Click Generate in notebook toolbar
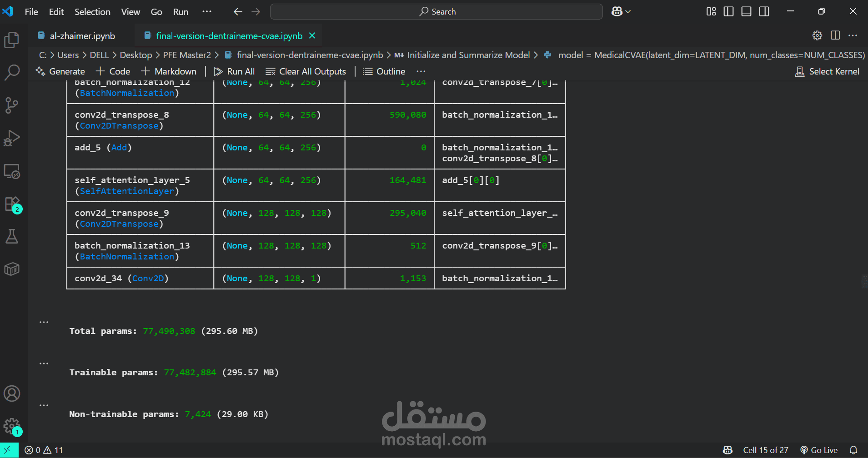The height and width of the screenshot is (458, 868). [60, 71]
